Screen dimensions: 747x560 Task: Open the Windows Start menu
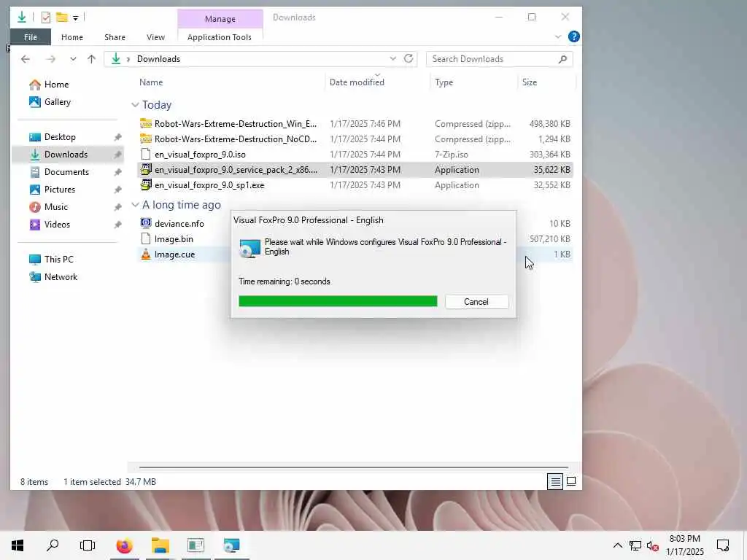tap(18, 545)
